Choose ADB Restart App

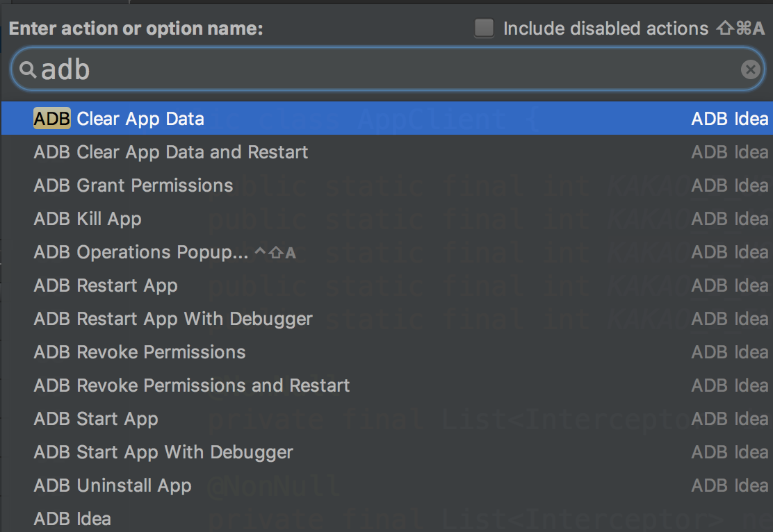tap(106, 285)
